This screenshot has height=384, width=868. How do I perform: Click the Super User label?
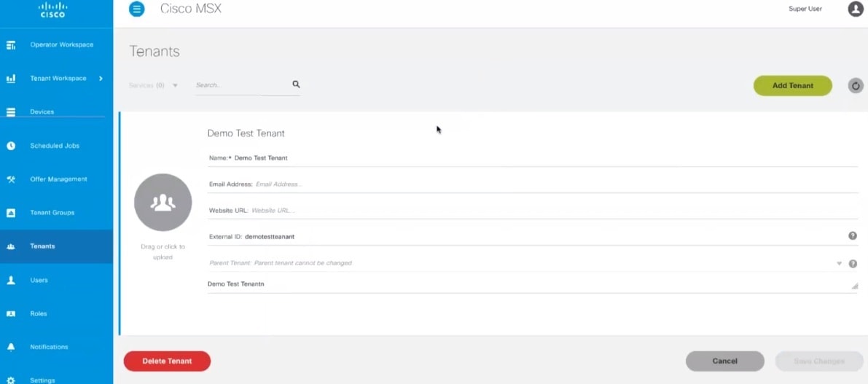click(805, 9)
